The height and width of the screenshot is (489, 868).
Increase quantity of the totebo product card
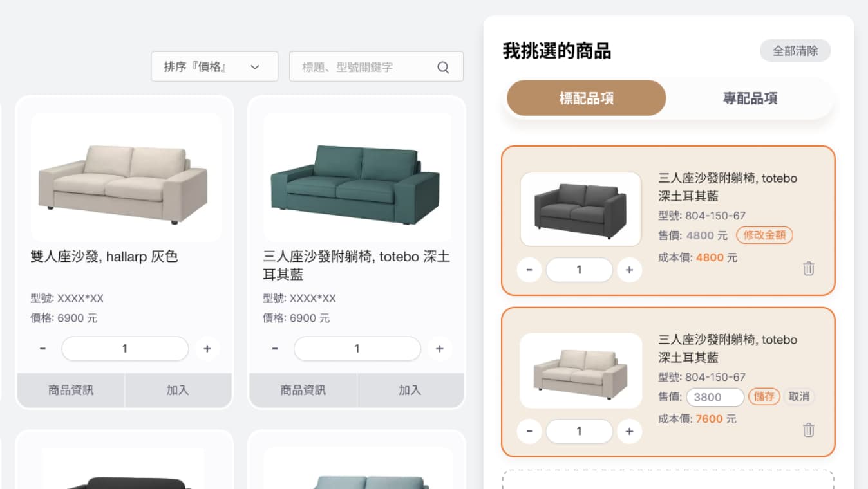click(439, 349)
